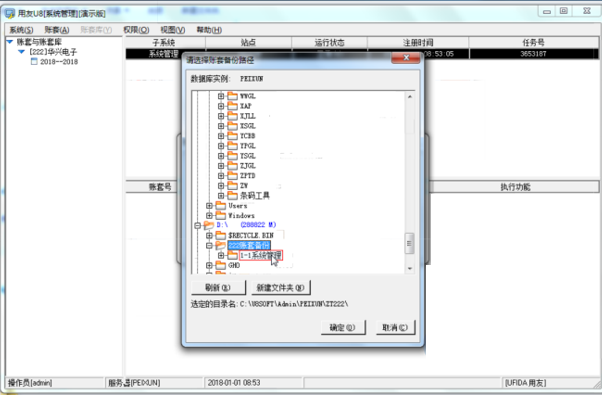602x396 pixels.
Task: Collapse the [222]华兴电子 account node
Action: pos(22,51)
